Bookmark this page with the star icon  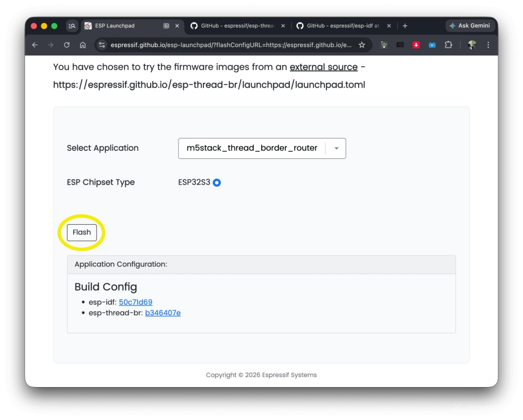click(362, 44)
